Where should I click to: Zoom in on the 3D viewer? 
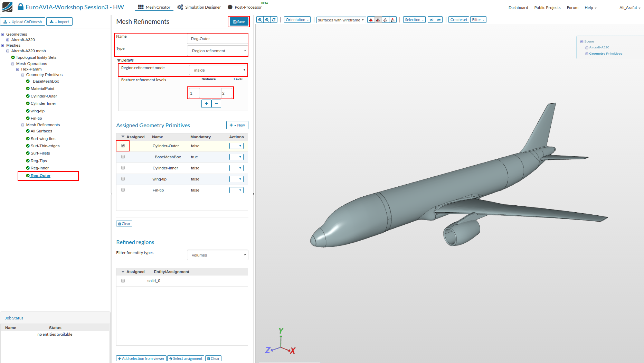pos(260,20)
